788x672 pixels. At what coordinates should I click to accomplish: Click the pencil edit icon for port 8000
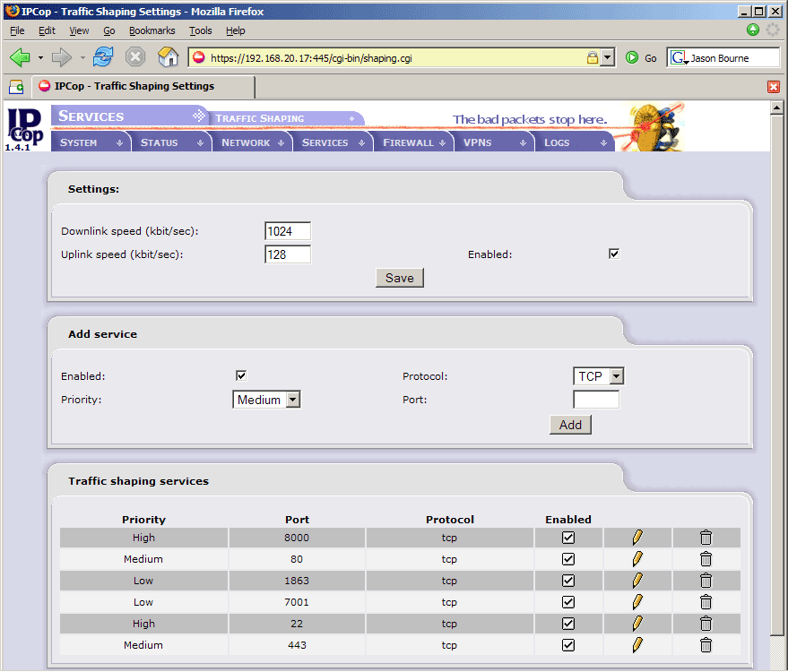(x=637, y=538)
